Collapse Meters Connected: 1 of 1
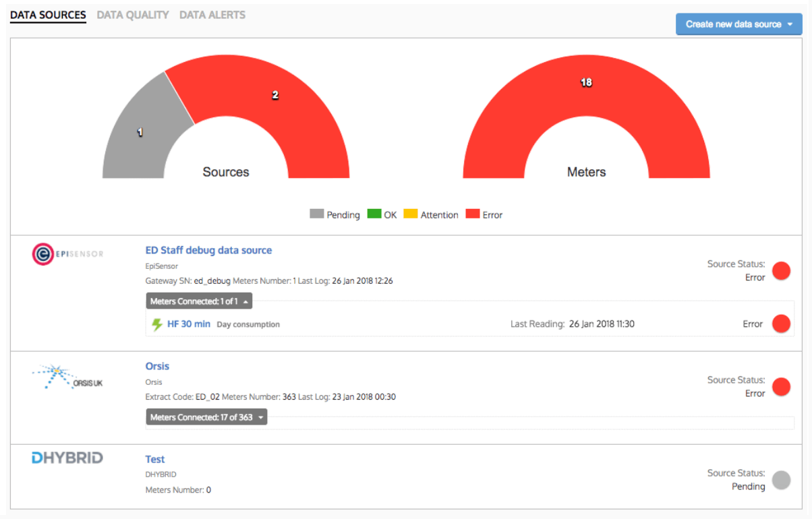812x519 pixels. (199, 301)
